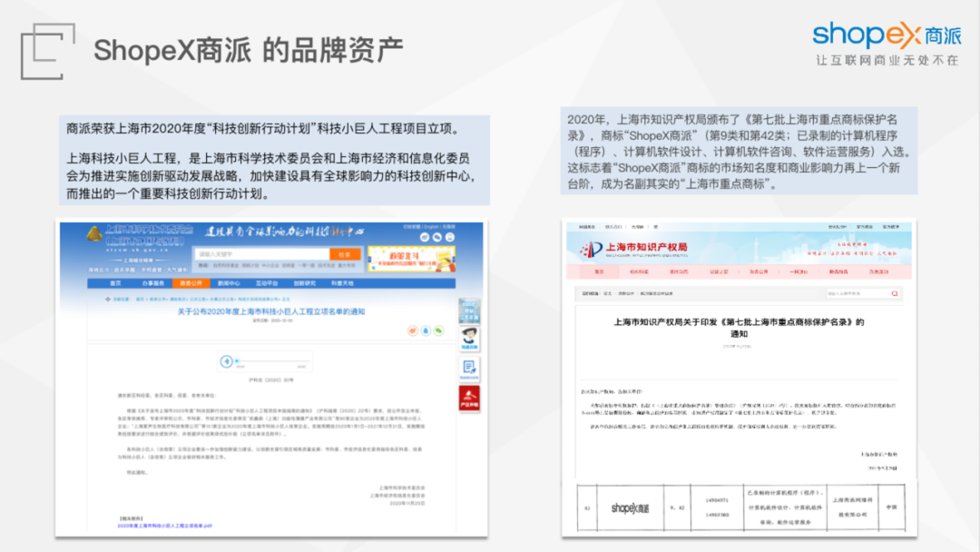This screenshot has height=552, width=980.
Task: Open the 互动平台 navigation tab
Action: tap(267, 283)
